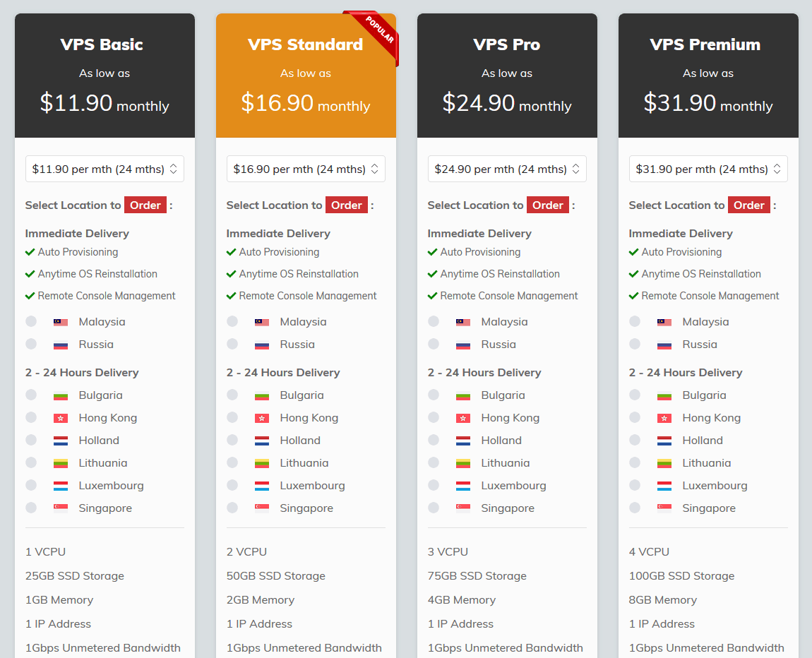This screenshot has height=658, width=812.
Task: Click the Hong Kong flag under VPS Standard
Action: 262,418
